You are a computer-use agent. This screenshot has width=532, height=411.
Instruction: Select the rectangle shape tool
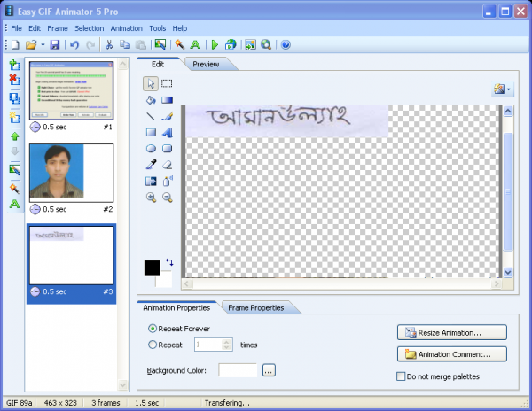click(151, 132)
